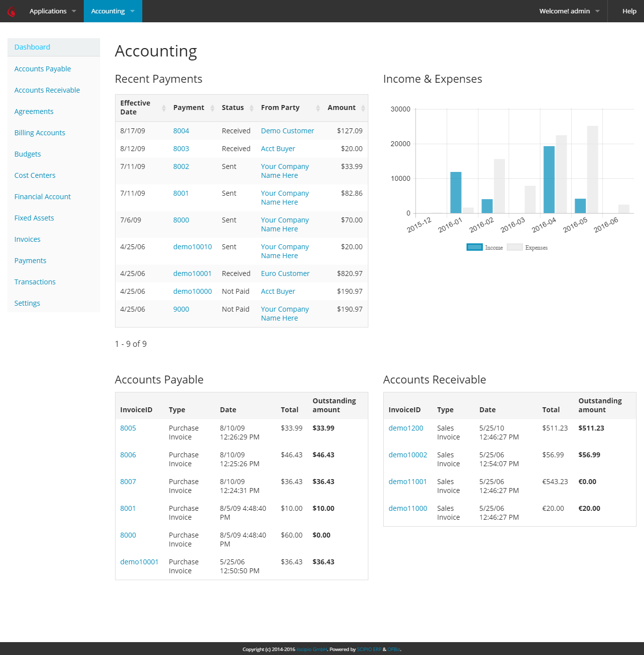Open the Accounting dropdown in top bar
This screenshot has width=644, height=655.
pos(113,11)
